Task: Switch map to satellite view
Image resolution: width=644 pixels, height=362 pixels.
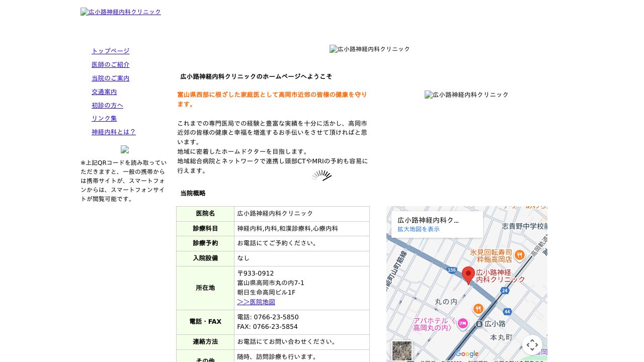Action: [x=401, y=351]
